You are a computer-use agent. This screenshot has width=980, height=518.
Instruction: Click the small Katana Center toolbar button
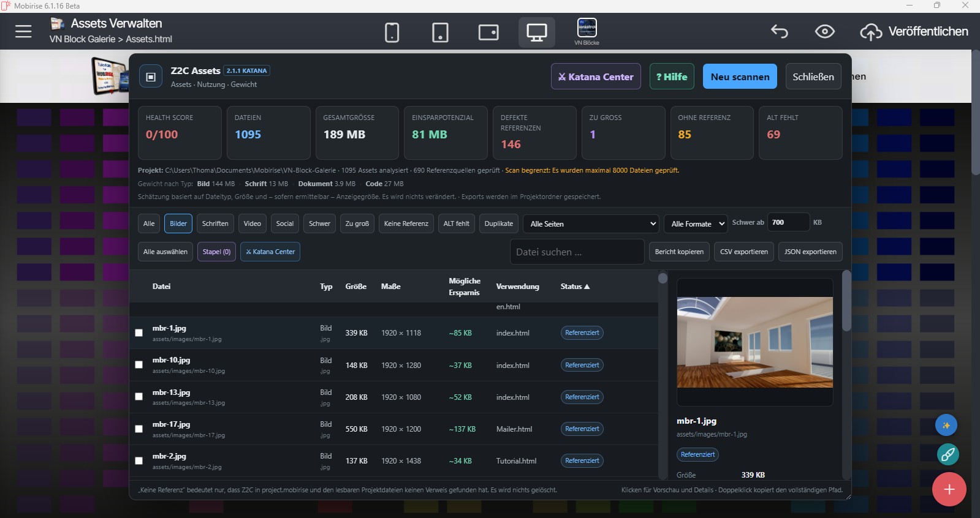(x=270, y=252)
